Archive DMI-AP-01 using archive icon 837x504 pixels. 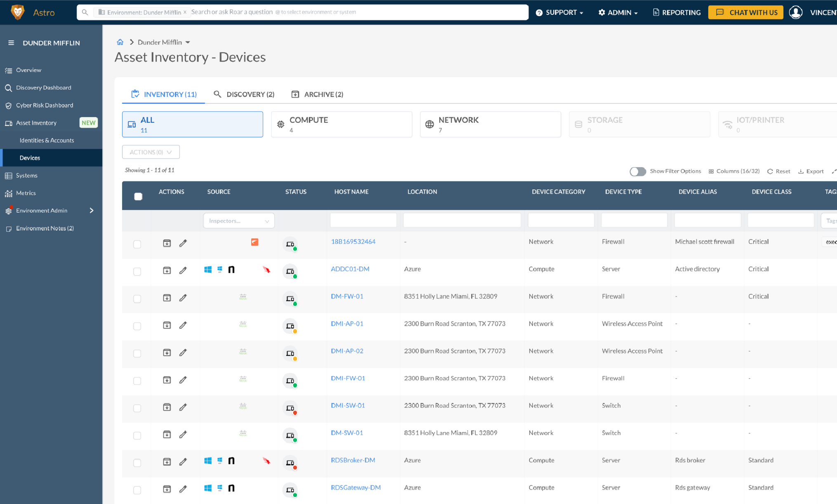tap(167, 325)
